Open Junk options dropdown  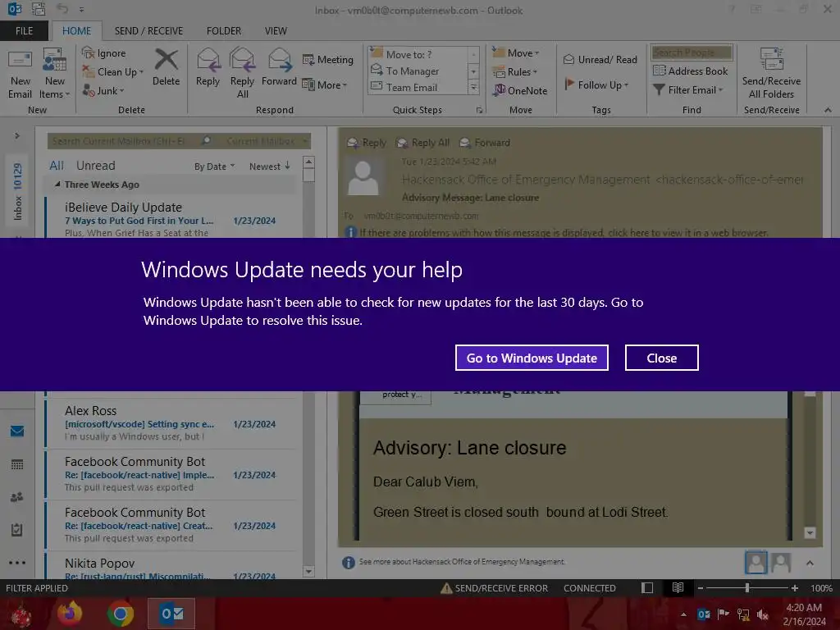(103, 91)
